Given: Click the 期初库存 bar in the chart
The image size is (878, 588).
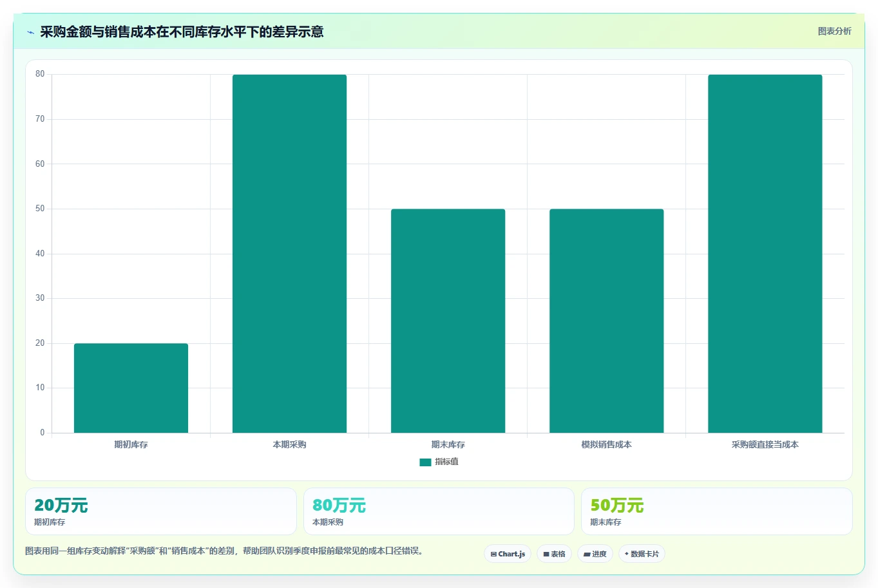Looking at the screenshot, I should click(131, 388).
